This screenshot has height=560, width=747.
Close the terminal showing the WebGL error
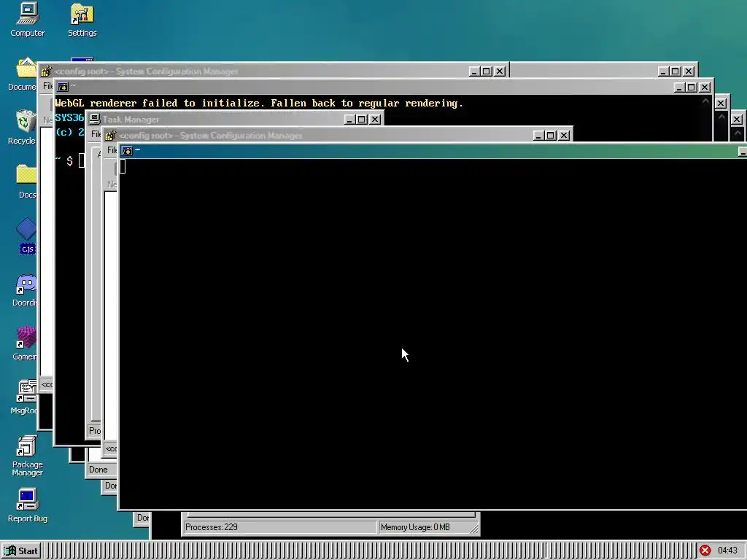(x=705, y=87)
